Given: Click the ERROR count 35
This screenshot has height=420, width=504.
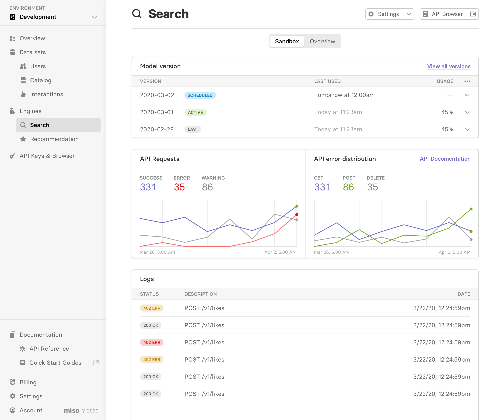Looking at the screenshot, I should 179,187.
